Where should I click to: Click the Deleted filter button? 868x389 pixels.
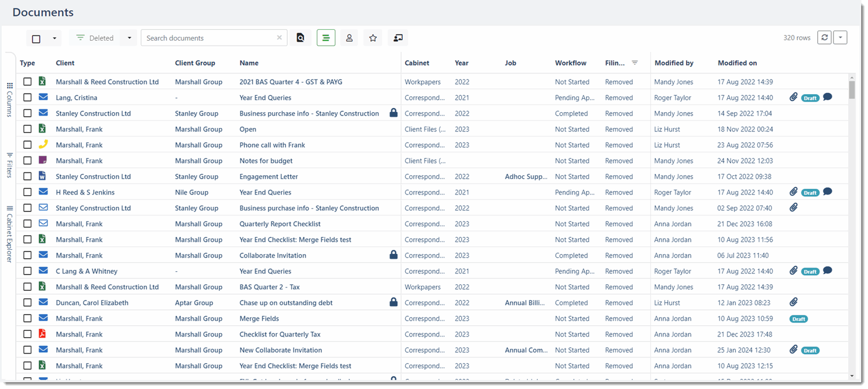click(95, 38)
